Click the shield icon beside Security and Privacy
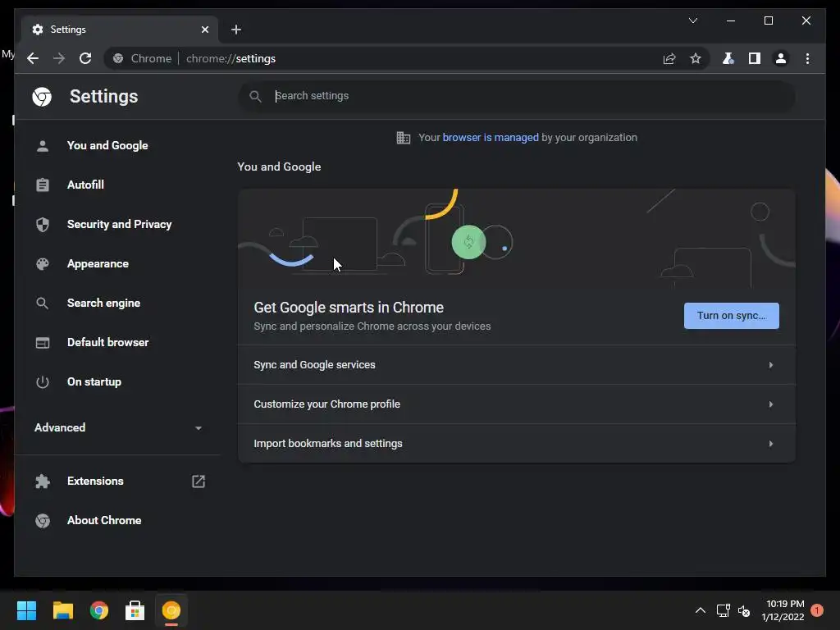Image resolution: width=840 pixels, height=630 pixels. [43, 225]
